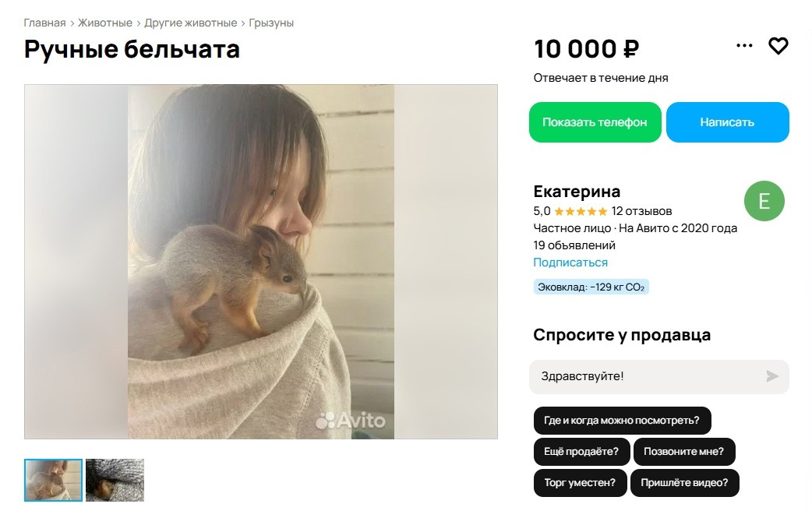
Task: Go to Животные breadcrumb category
Action: pos(105,23)
